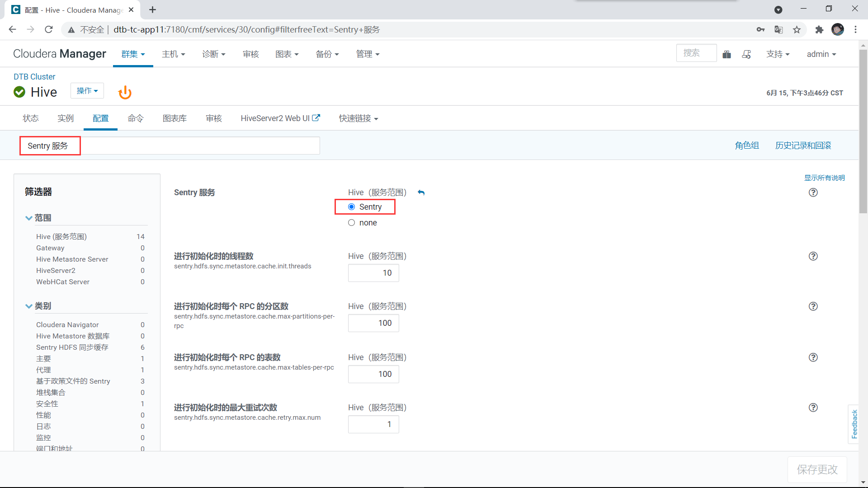868x488 pixels.
Task: Reload the page with the refresh icon
Action: (x=49, y=29)
